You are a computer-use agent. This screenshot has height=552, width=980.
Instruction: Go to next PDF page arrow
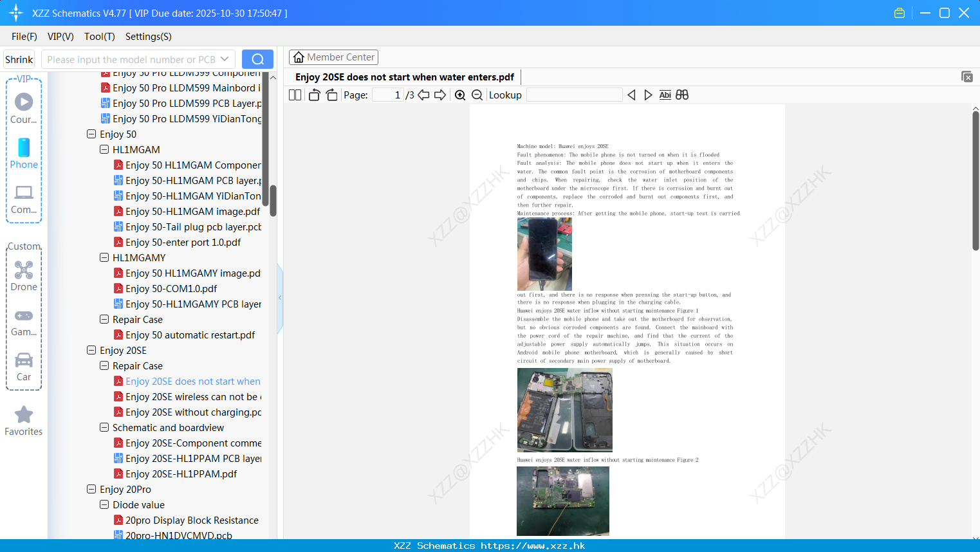tap(440, 95)
